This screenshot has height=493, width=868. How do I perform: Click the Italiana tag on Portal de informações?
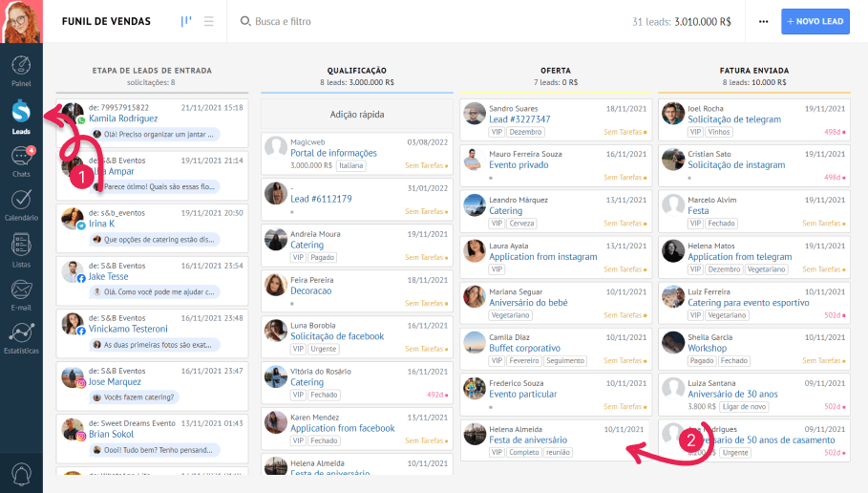point(351,165)
